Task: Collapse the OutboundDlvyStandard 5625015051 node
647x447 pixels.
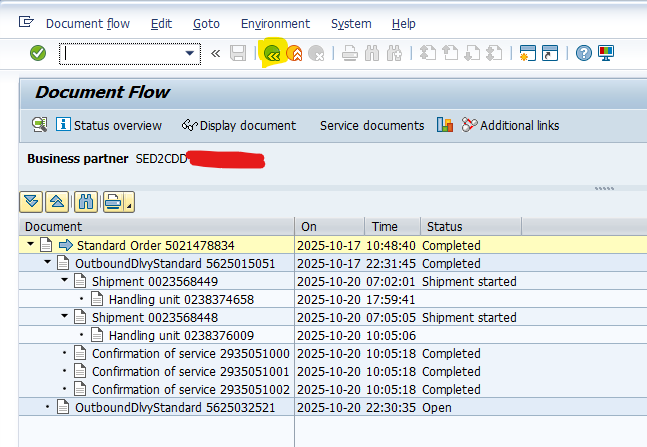Action: [47, 262]
